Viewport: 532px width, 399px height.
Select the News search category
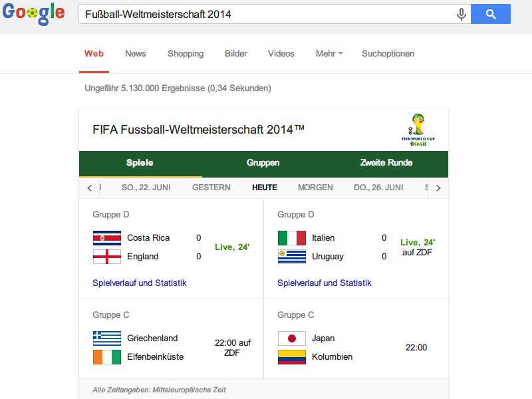pyautogui.click(x=136, y=54)
